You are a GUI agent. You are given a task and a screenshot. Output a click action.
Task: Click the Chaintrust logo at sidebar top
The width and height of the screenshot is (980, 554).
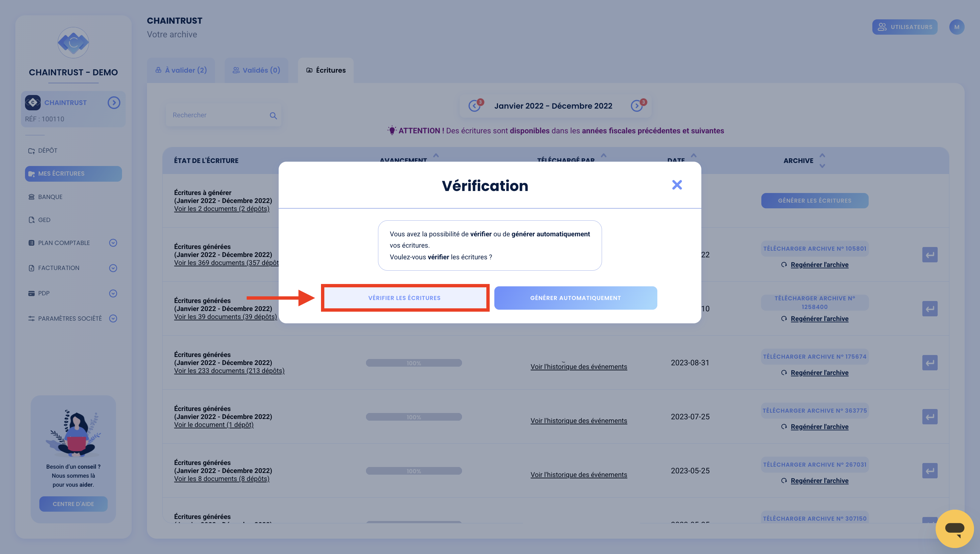73,43
